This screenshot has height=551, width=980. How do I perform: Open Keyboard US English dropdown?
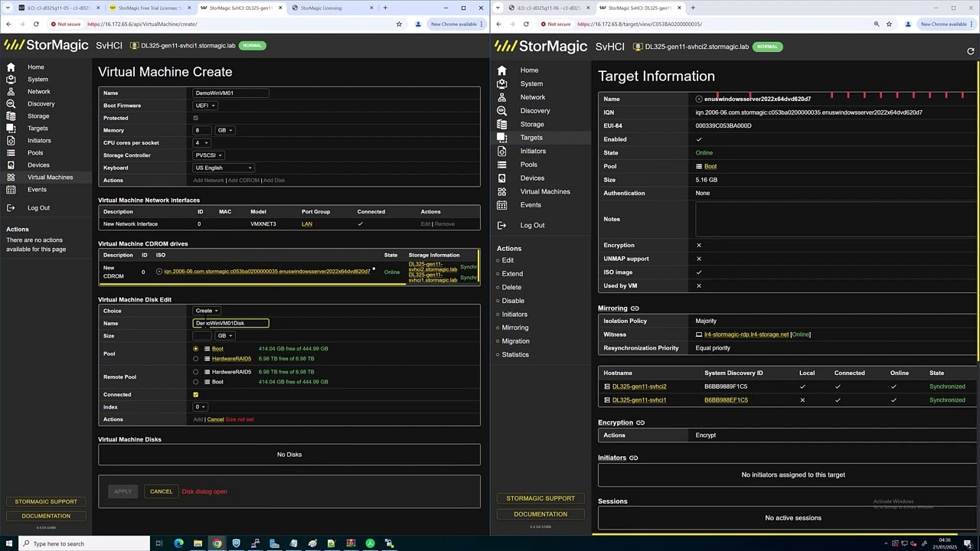[x=223, y=168]
